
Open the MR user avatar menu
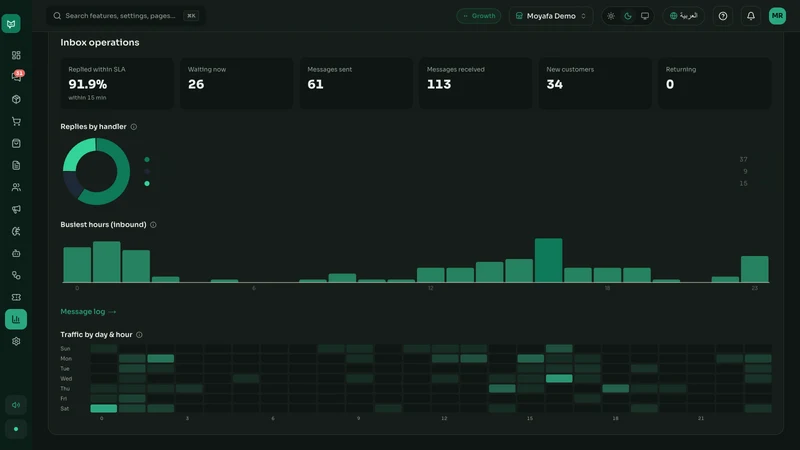(x=777, y=16)
